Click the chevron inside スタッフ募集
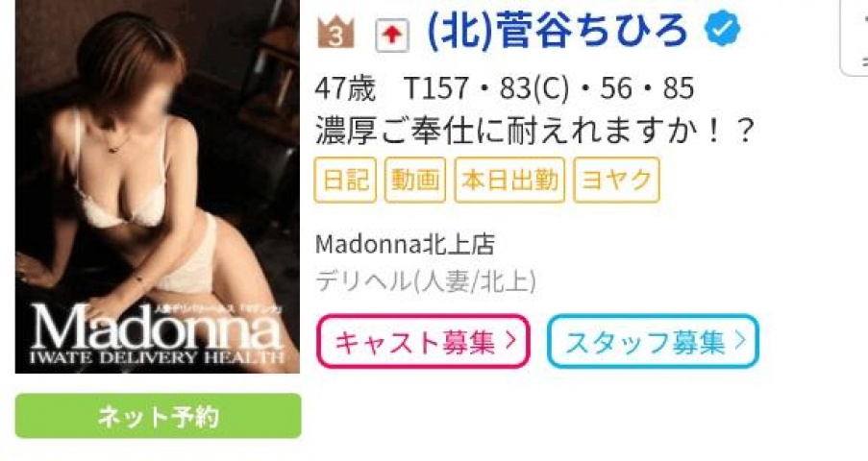This screenshot has width=868, height=461. pyautogui.click(x=740, y=340)
